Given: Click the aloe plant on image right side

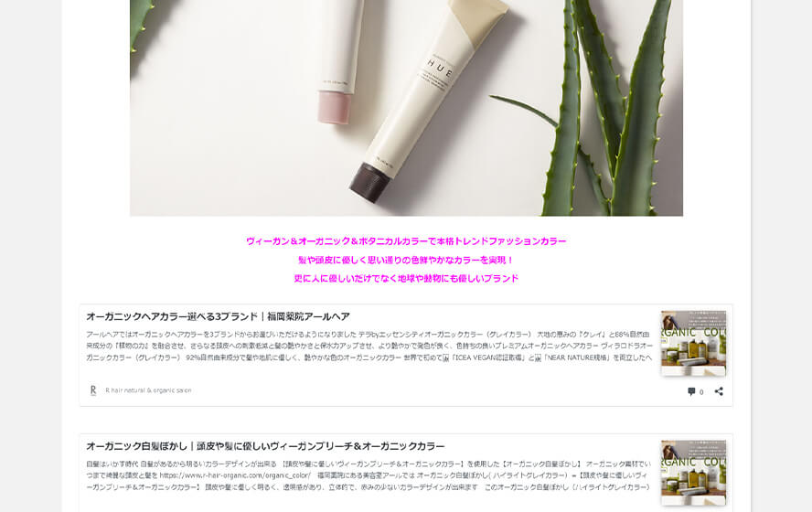Looking at the screenshot, I should (601, 108).
